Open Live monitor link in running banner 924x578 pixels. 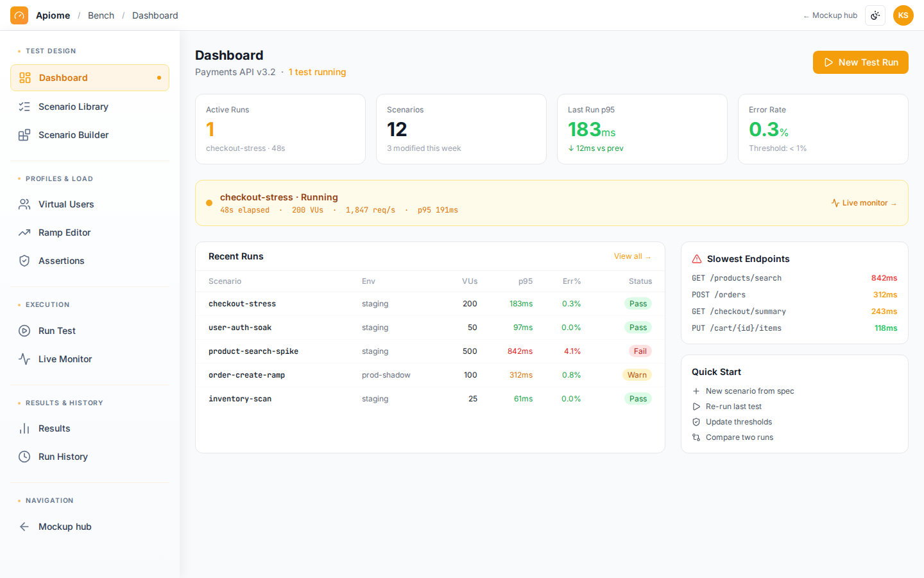[864, 203]
